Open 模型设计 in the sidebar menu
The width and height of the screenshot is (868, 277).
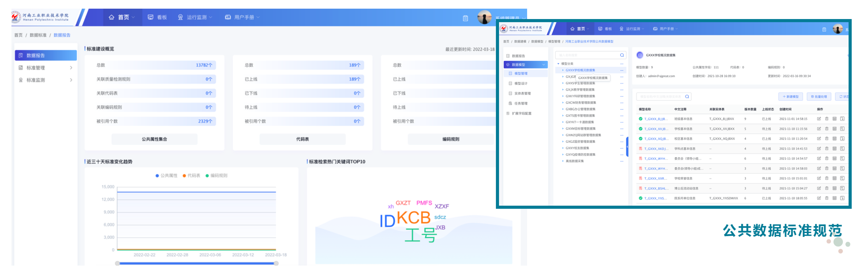click(x=521, y=83)
